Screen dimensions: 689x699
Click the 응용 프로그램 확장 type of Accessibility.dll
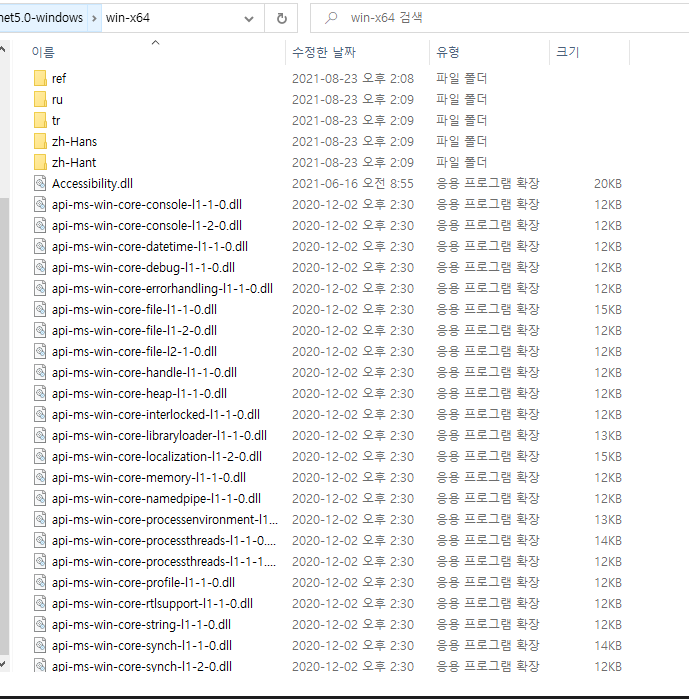pyautogui.click(x=488, y=183)
